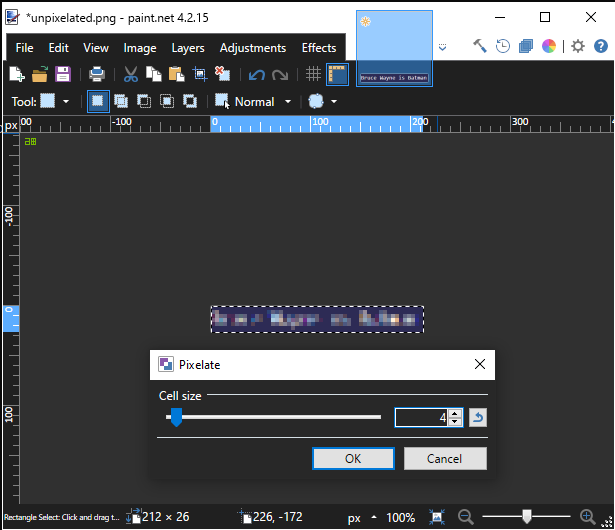Cut the selection with the scissors icon
The height and width of the screenshot is (530, 615).
point(131,74)
